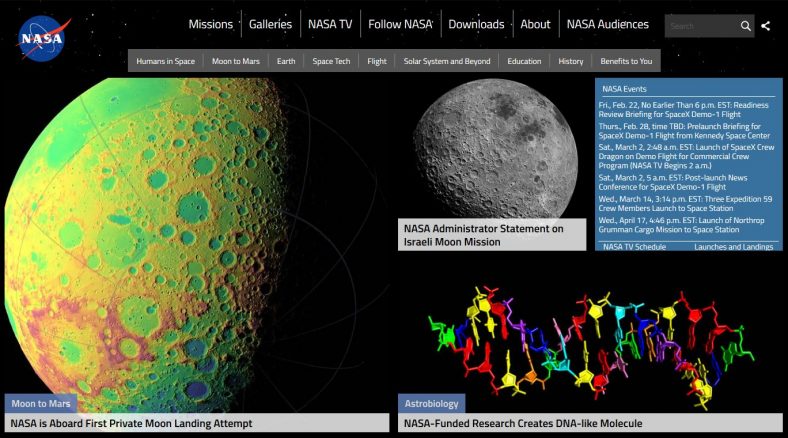Image resolution: width=788 pixels, height=438 pixels.
Task: Open March 2 Post-launch News Conference event
Action: pos(673,182)
